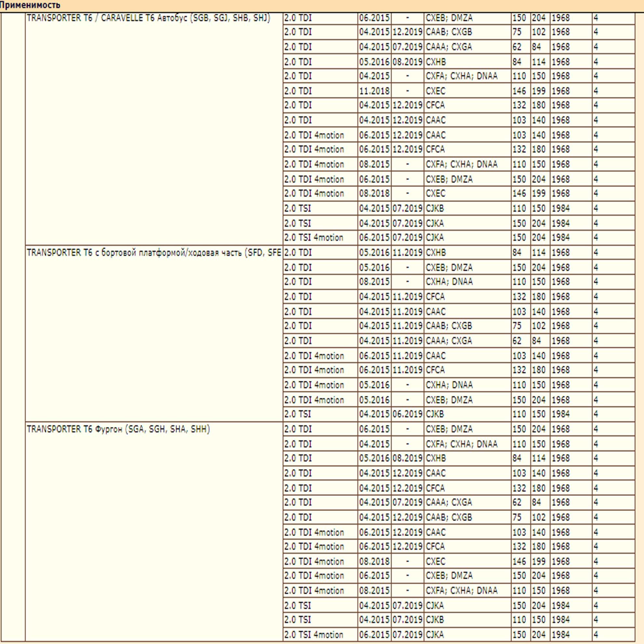
Task: Select CJKB engine code in Автобус section
Action: click(435, 208)
